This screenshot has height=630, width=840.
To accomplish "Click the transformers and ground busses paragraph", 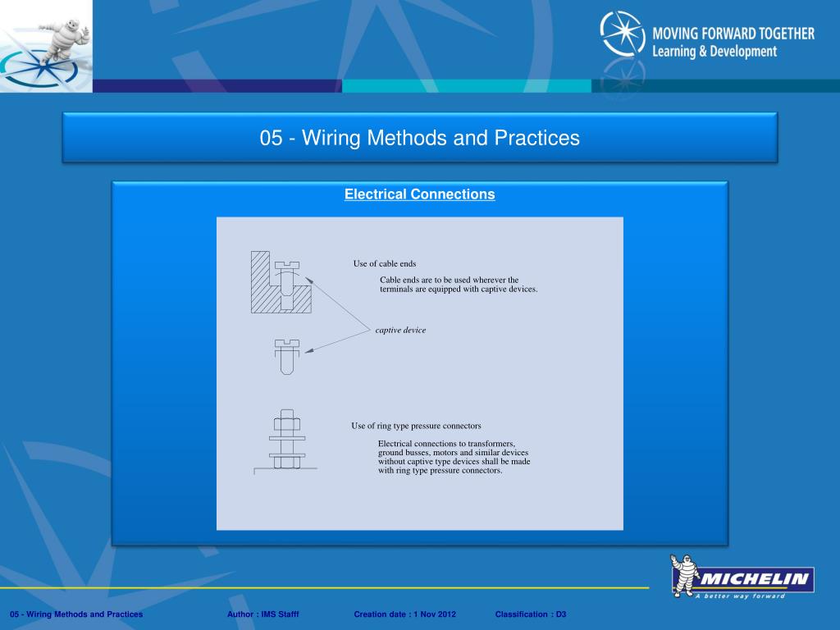I will 454,457.
